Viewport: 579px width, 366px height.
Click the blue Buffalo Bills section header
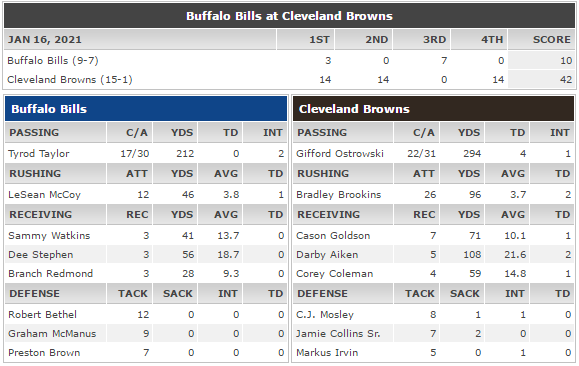point(146,109)
